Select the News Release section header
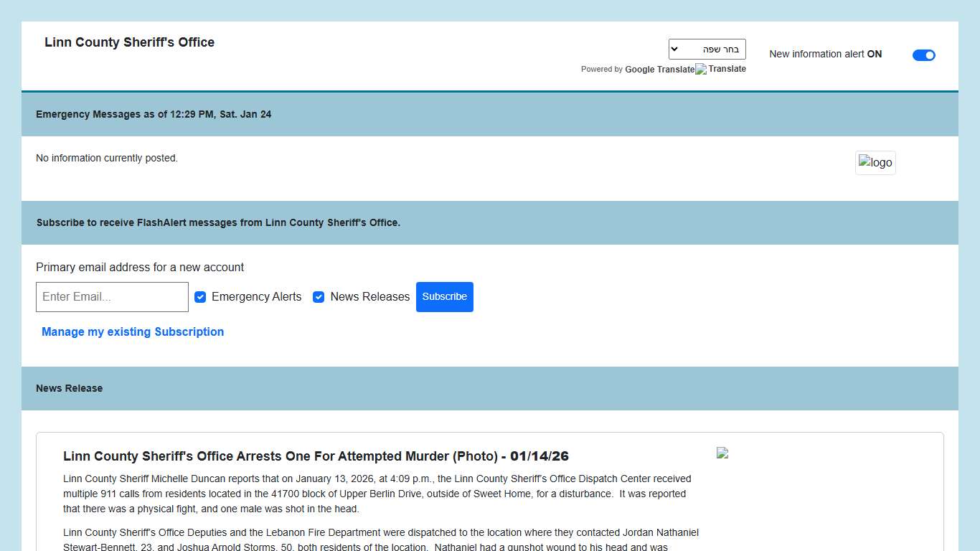 (x=69, y=388)
